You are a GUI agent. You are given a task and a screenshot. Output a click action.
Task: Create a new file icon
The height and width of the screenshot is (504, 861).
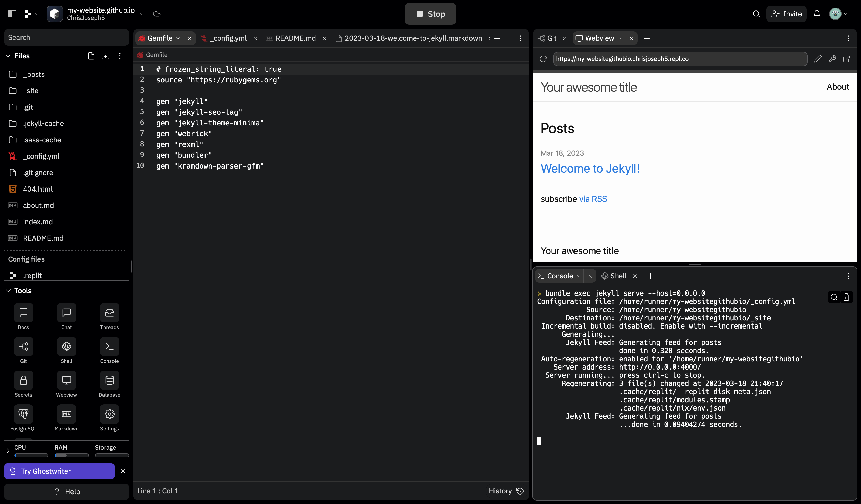(x=91, y=56)
